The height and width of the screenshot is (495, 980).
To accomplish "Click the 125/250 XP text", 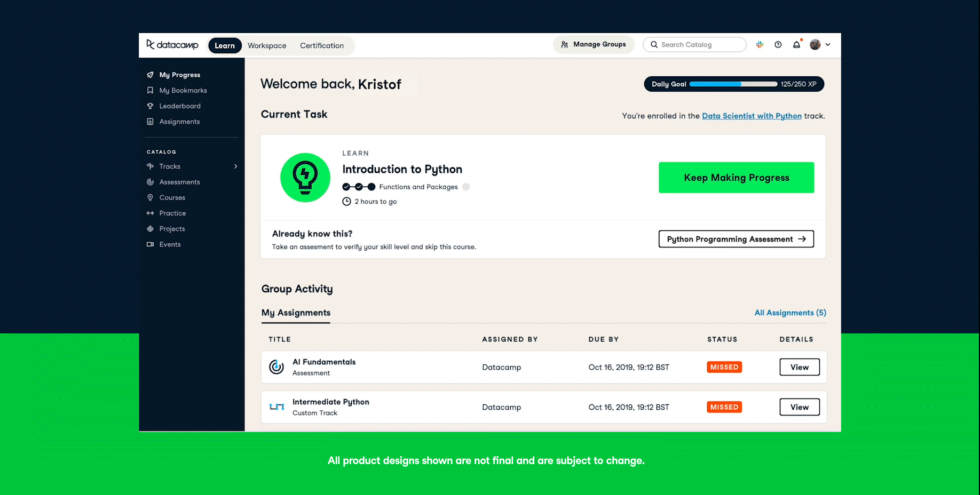I will pyautogui.click(x=798, y=84).
